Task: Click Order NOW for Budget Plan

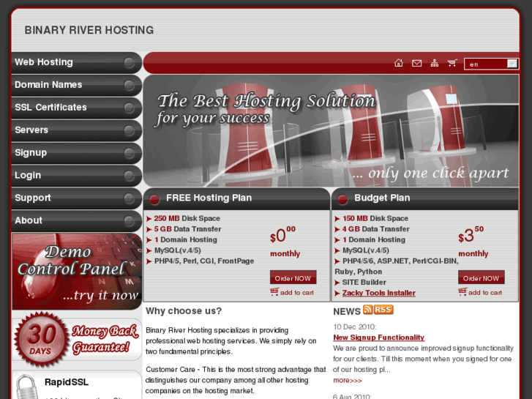Action: pyautogui.click(x=481, y=277)
